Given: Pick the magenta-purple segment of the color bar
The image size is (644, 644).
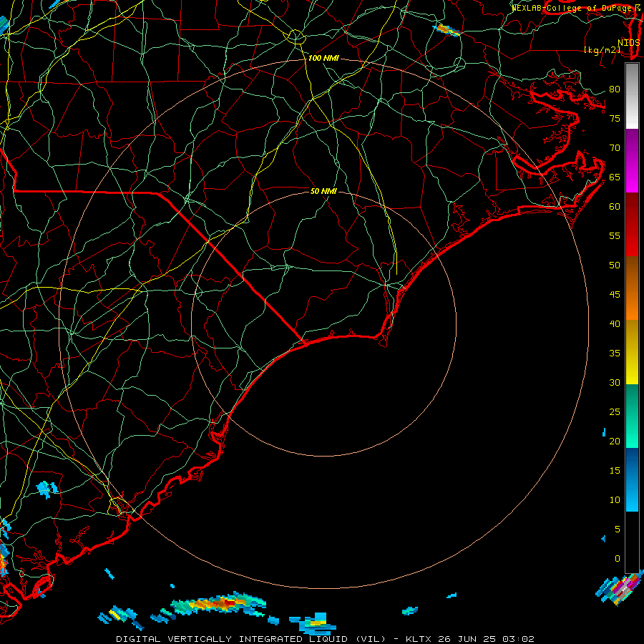Looking at the screenshot, I should [632, 161].
